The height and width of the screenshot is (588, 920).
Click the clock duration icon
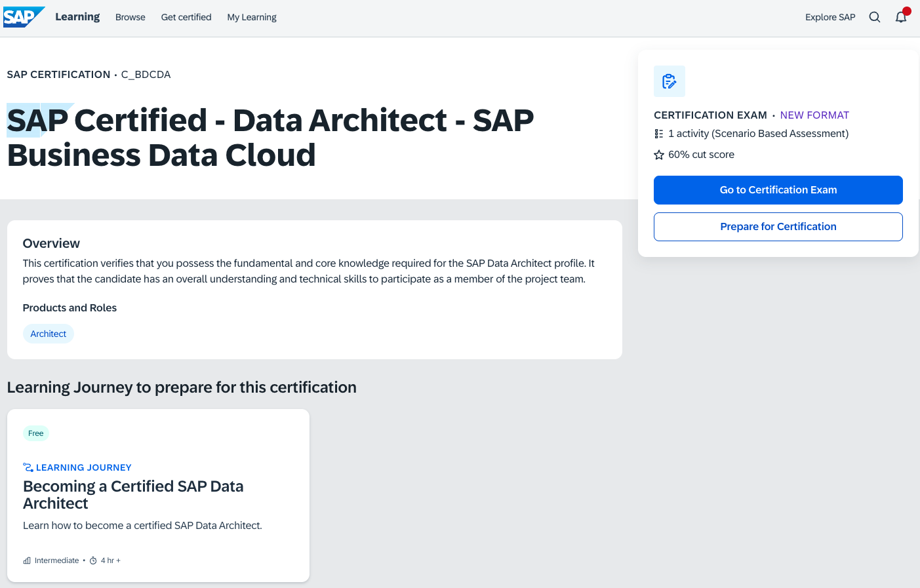93,560
